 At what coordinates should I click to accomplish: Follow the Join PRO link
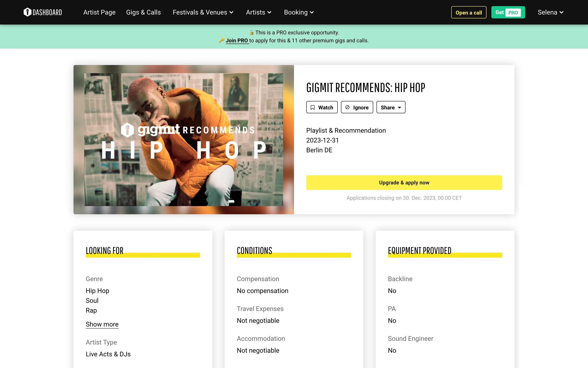click(x=237, y=40)
